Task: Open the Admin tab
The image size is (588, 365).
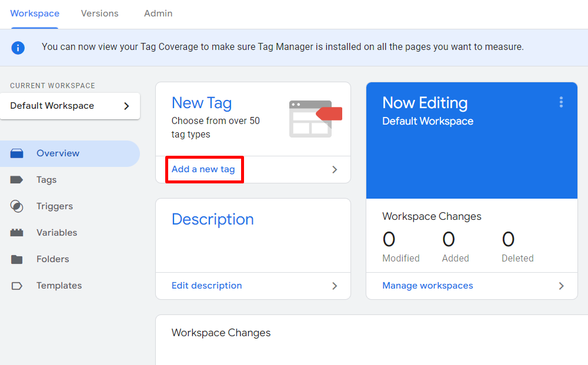Action: [x=158, y=13]
